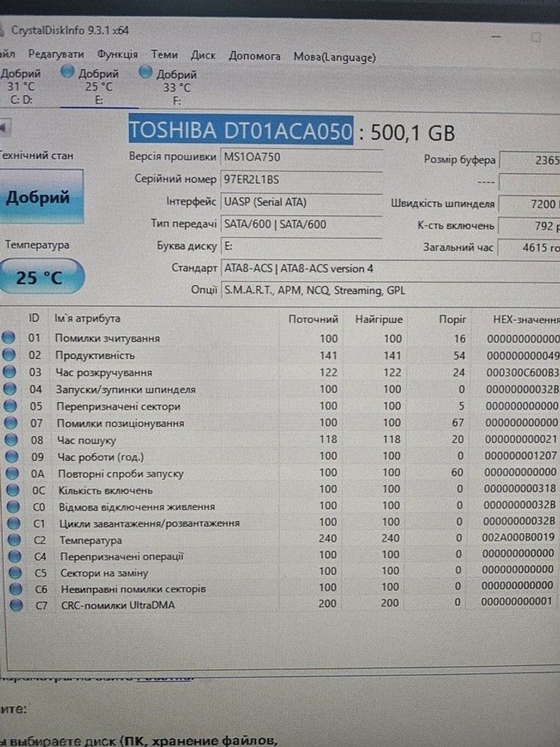Select the Сектори на заміну row
560x747 pixels.
click(281, 571)
